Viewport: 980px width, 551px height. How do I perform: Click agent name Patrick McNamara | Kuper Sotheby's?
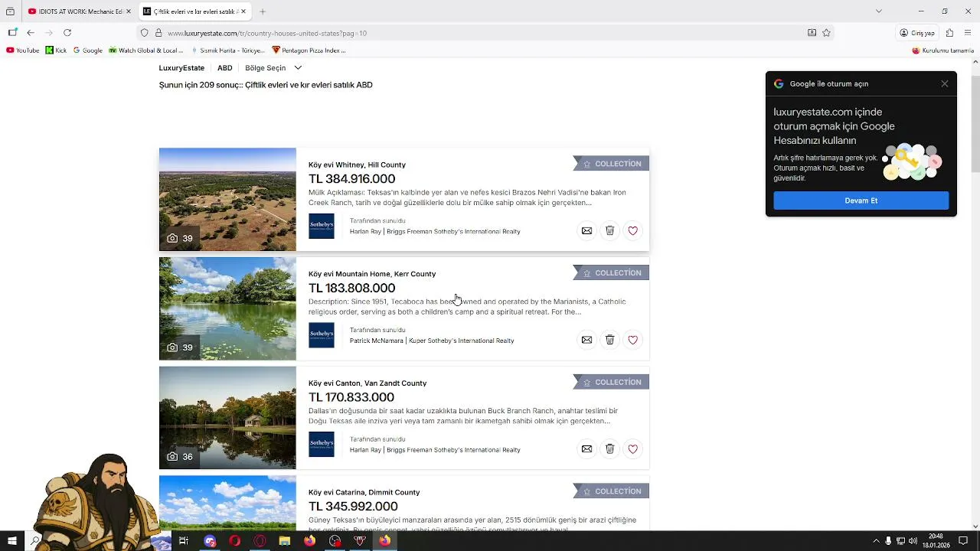432,341
